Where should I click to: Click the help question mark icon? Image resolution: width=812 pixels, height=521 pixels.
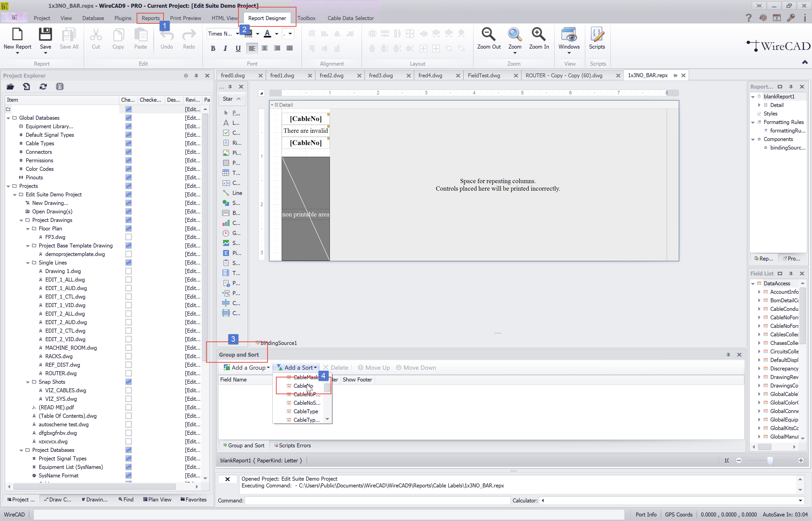pyautogui.click(x=748, y=18)
